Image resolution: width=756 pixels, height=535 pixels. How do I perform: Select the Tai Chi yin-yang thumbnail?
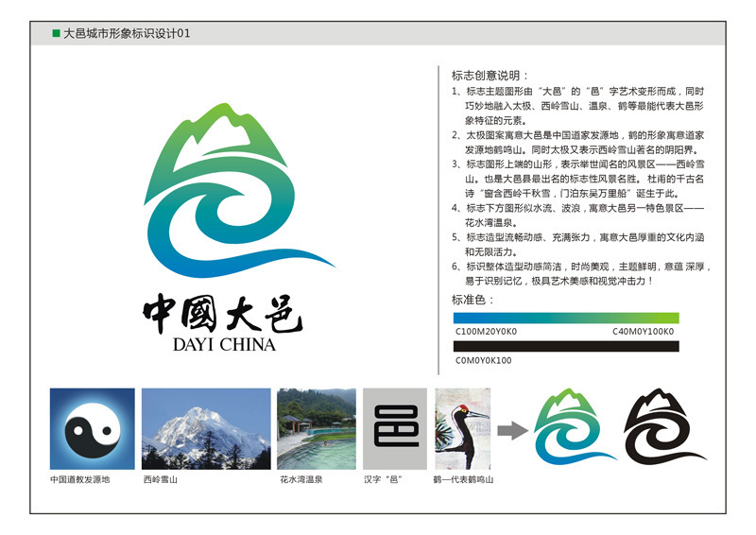click(92, 428)
